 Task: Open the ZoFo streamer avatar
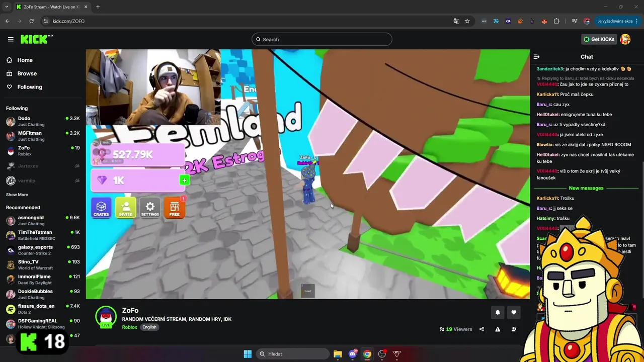[x=106, y=317]
